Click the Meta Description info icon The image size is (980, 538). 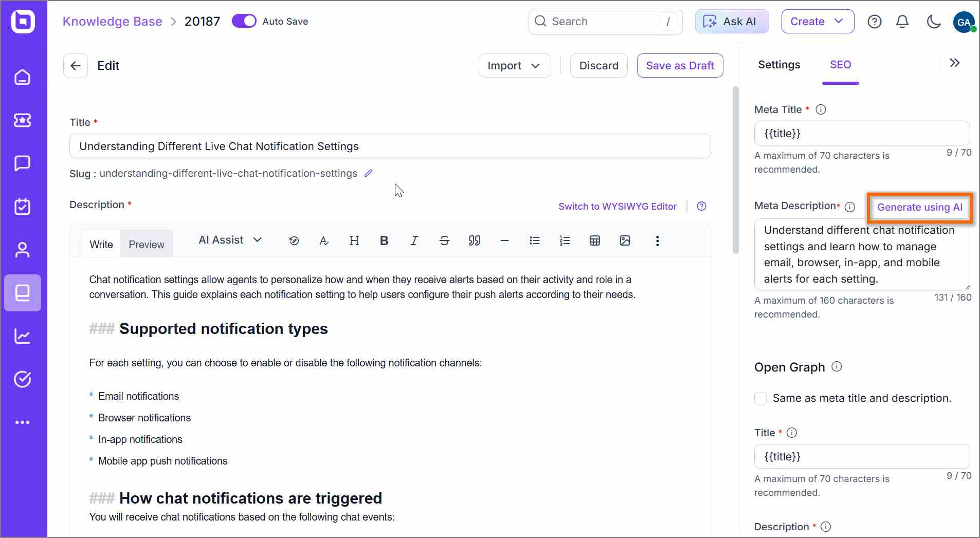(850, 207)
